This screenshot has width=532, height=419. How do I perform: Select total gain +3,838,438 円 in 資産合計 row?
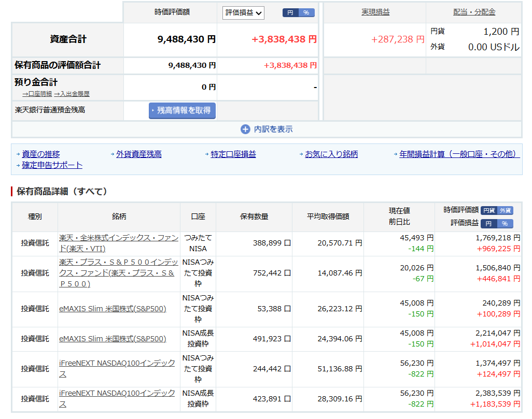(284, 39)
